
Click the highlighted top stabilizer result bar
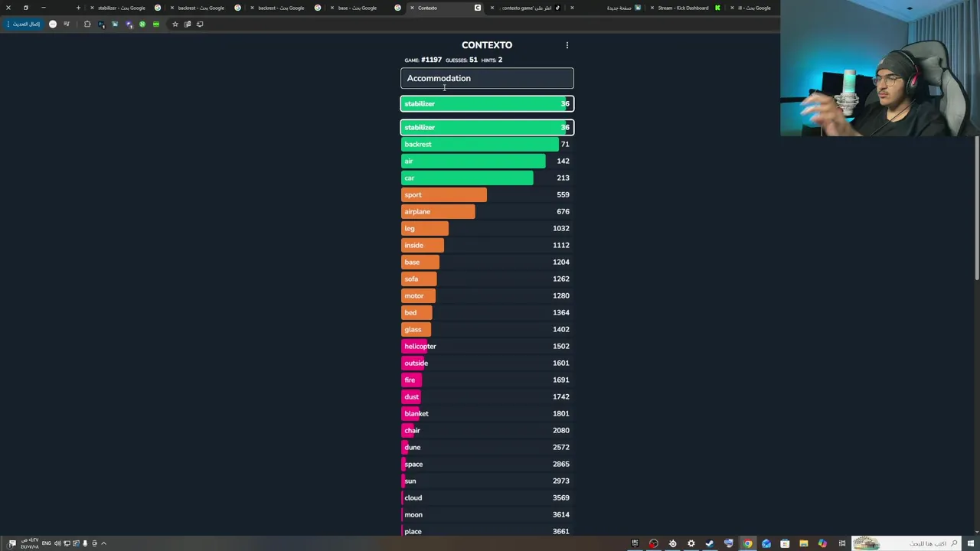tap(487, 103)
